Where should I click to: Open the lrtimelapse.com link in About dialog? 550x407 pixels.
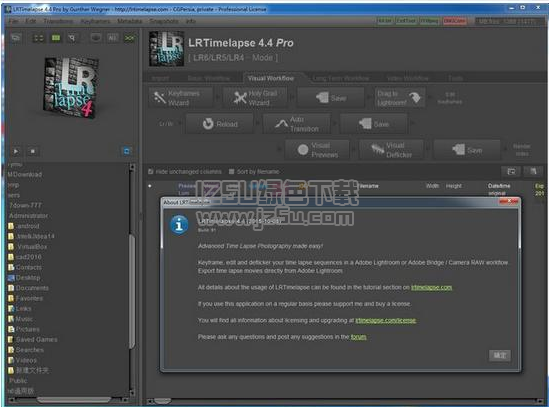tap(431, 287)
